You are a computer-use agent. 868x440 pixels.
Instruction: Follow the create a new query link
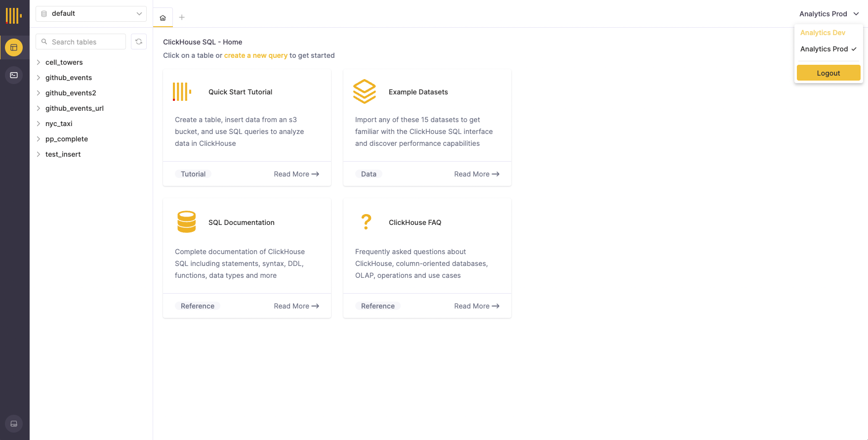255,55
